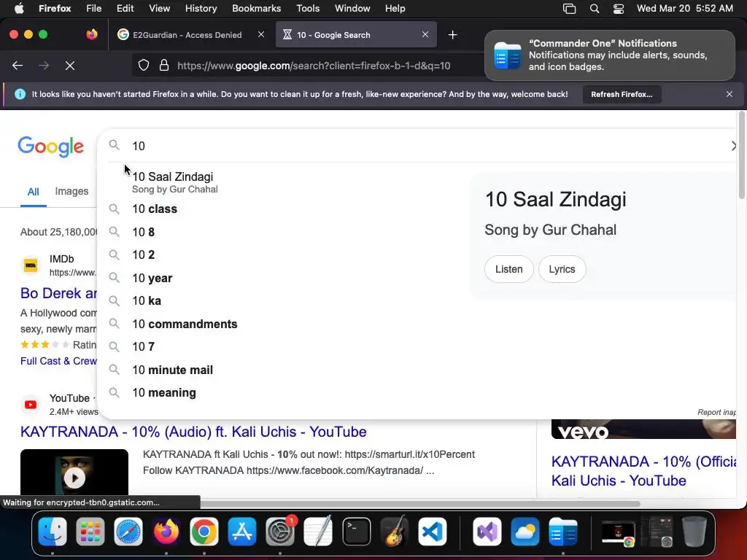Click the site security padlock icon

[164, 66]
